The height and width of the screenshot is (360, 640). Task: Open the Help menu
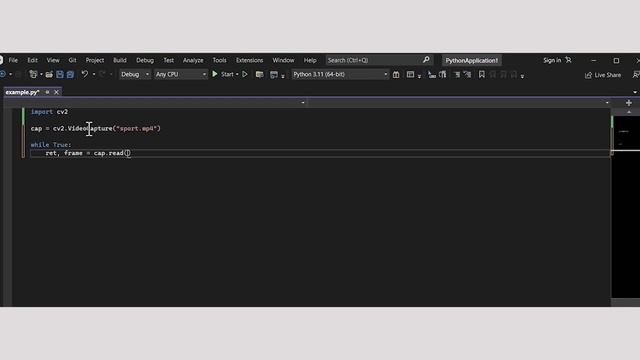point(310,60)
